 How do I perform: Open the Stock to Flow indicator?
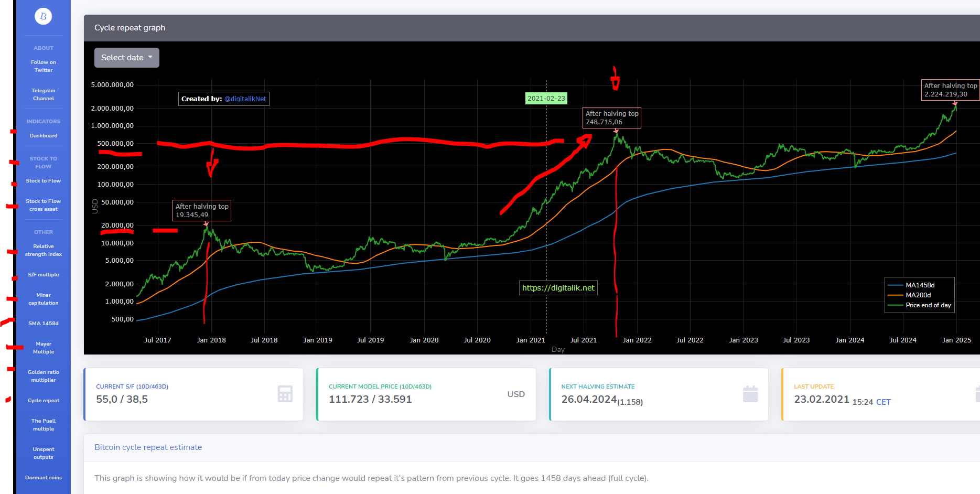point(43,180)
